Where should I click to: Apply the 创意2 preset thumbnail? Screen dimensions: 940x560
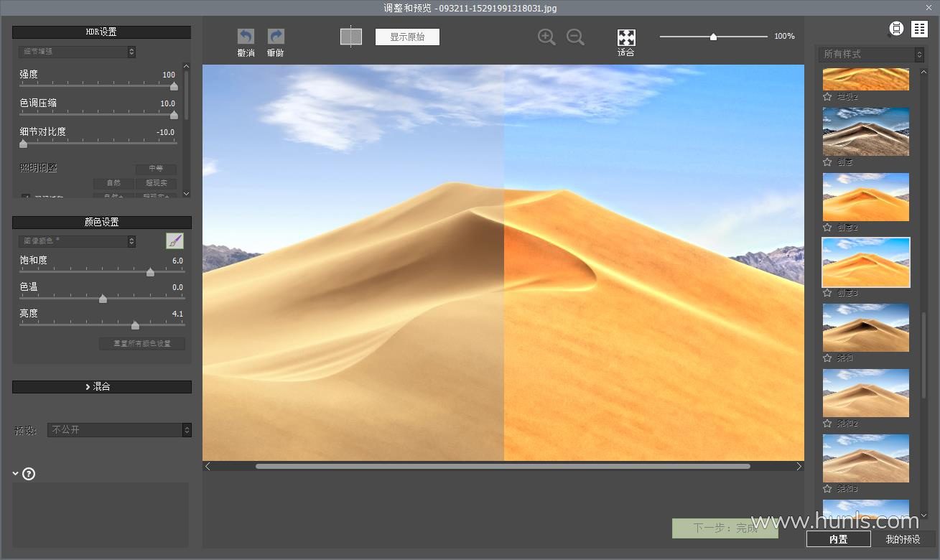point(866,197)
